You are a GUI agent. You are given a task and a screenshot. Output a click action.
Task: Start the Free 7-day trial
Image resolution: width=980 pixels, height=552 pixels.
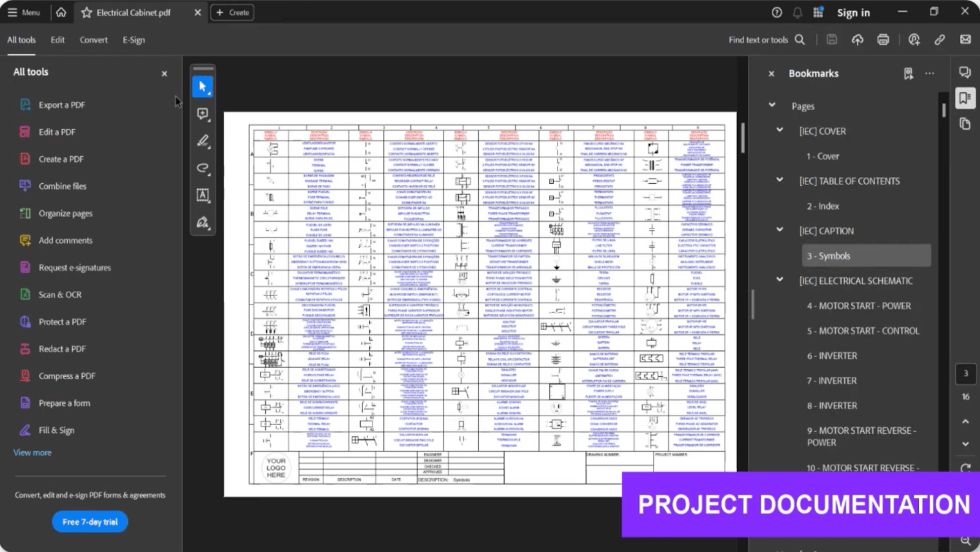89,521
